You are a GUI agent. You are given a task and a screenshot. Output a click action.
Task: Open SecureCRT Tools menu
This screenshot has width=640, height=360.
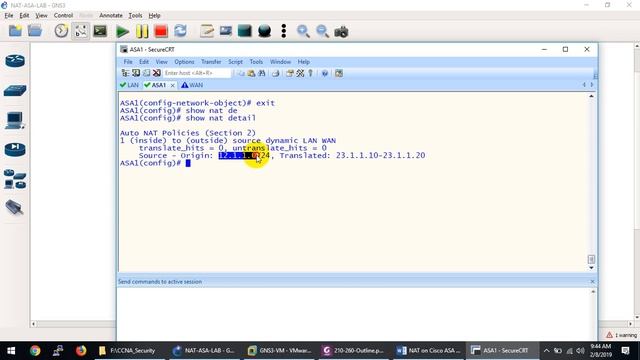tap(256, 62)
